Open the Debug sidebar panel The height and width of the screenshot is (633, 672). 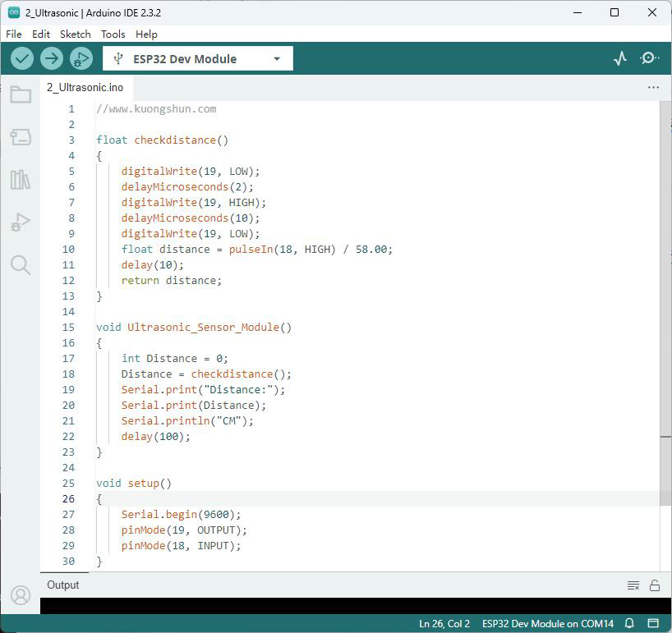point(21,222)
